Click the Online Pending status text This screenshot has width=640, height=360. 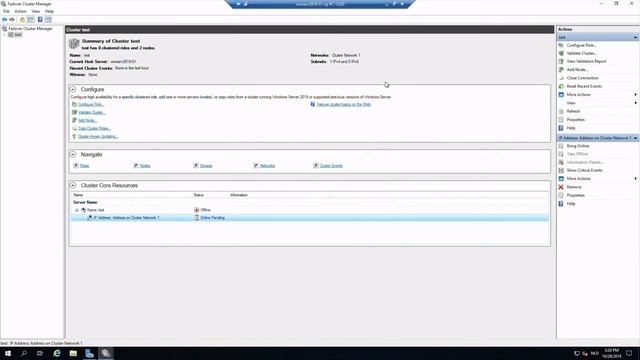coord(212,218)
